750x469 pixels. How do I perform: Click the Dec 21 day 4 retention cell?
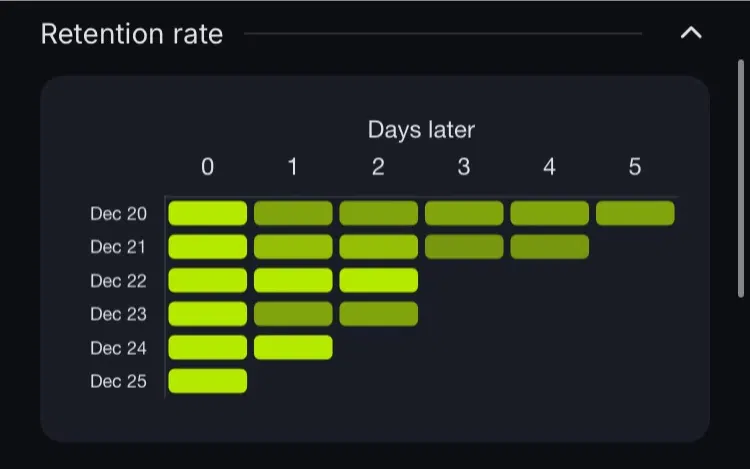[x=549, y=247]
